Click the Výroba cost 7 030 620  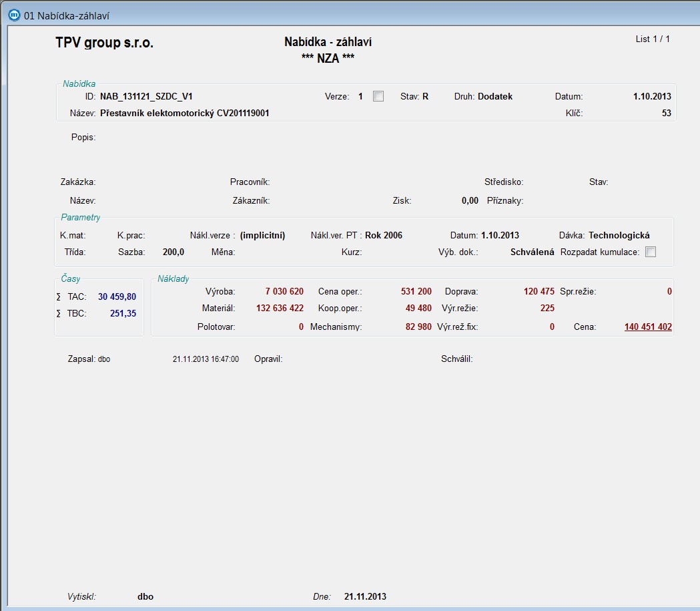284,292
